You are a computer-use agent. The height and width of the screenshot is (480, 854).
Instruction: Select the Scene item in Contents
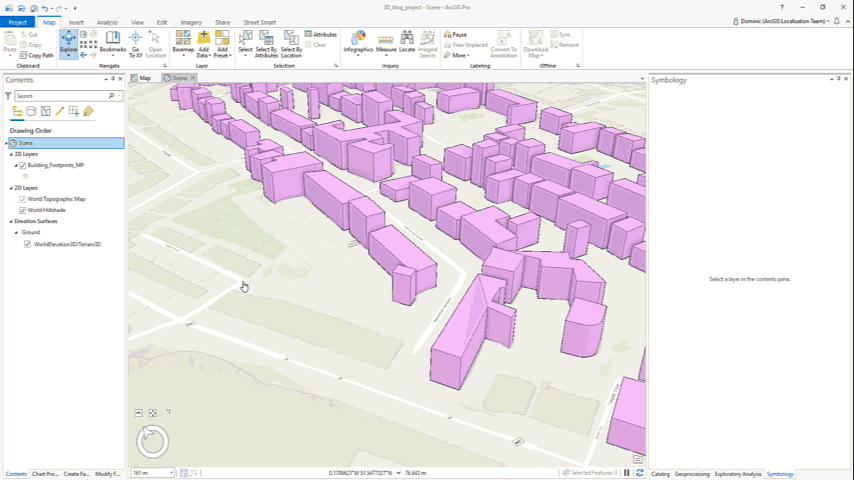click(x=65, y=143)
